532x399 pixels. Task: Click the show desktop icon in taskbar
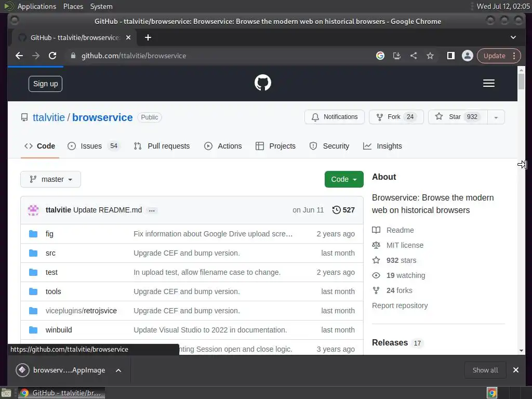(6, 393)
